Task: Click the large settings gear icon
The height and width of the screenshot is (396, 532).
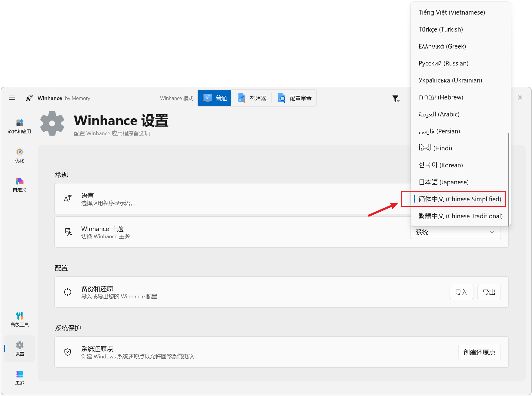Action: (x=52, y=123)
